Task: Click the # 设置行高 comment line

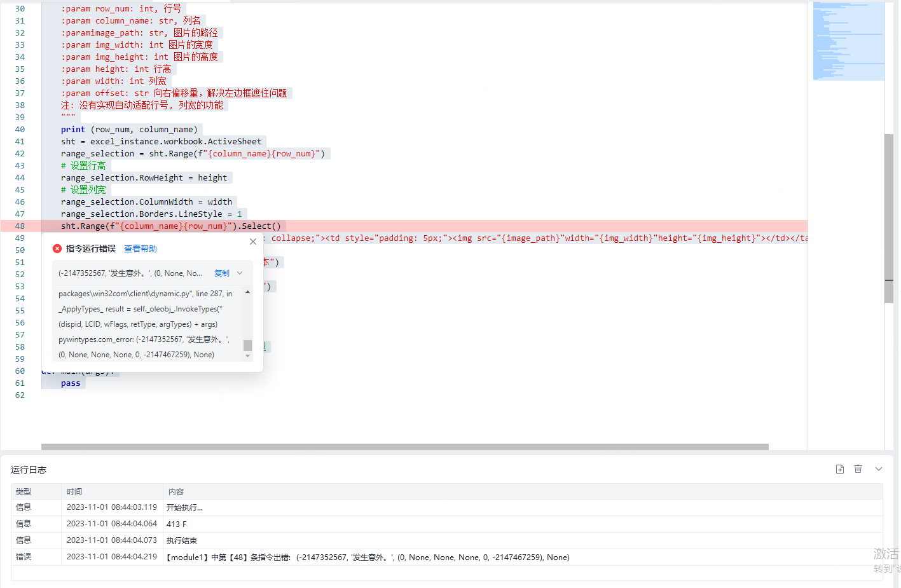Action: coord(83,166)
